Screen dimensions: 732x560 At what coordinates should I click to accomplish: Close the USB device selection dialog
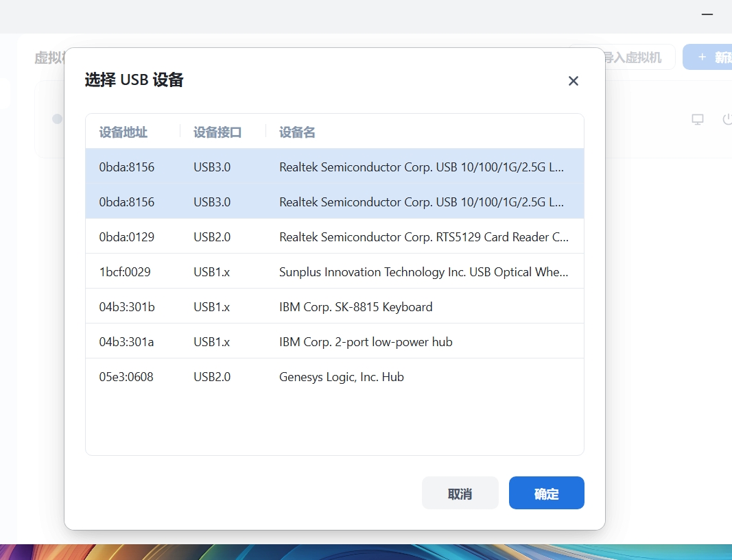pyautogui.click(x=574, y=80)
